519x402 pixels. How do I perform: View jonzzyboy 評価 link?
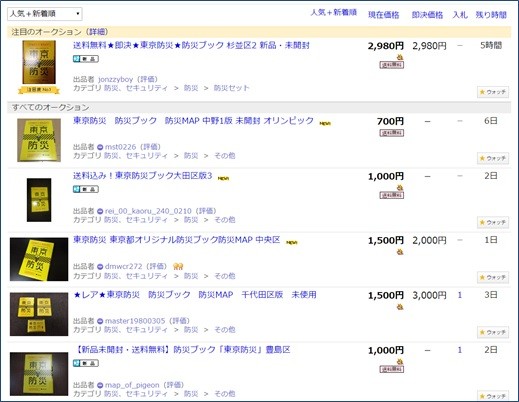click(x=147, y=79)
